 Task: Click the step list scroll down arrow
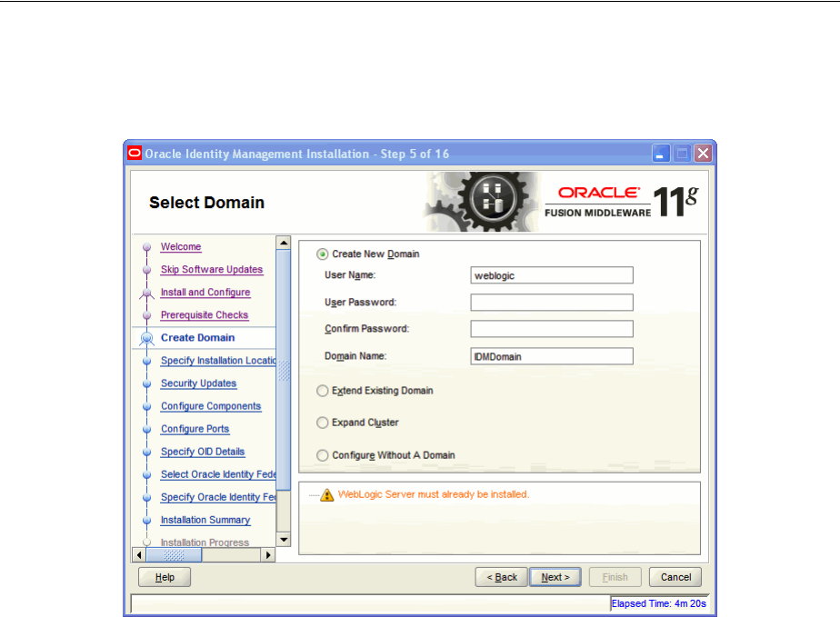click(284, 540)
